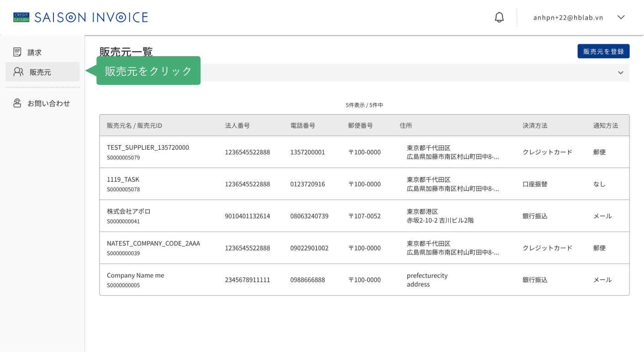Click the 請求 invoice document icon
The width and height of the screenshot is (644, 352).
(x=17, y=52)
